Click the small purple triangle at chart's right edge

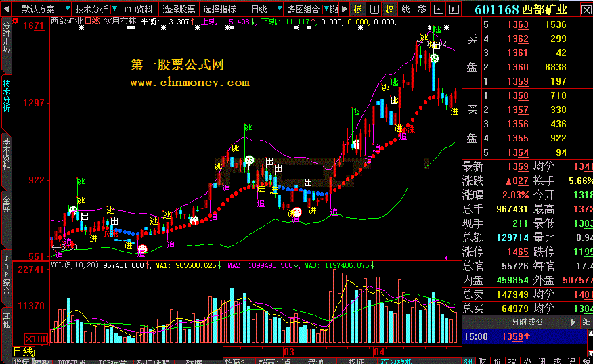(445, 258)
